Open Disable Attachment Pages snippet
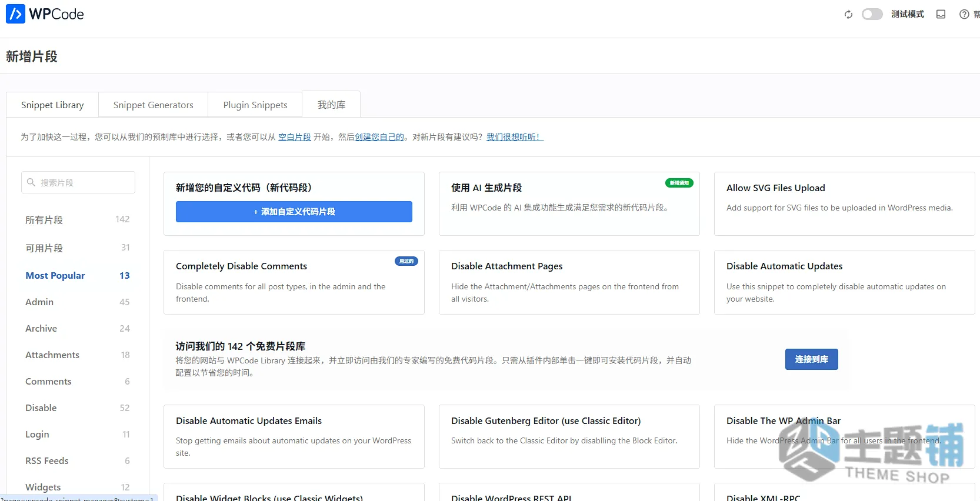The width and height of the screenshot is (980, 501). point(569,282)
